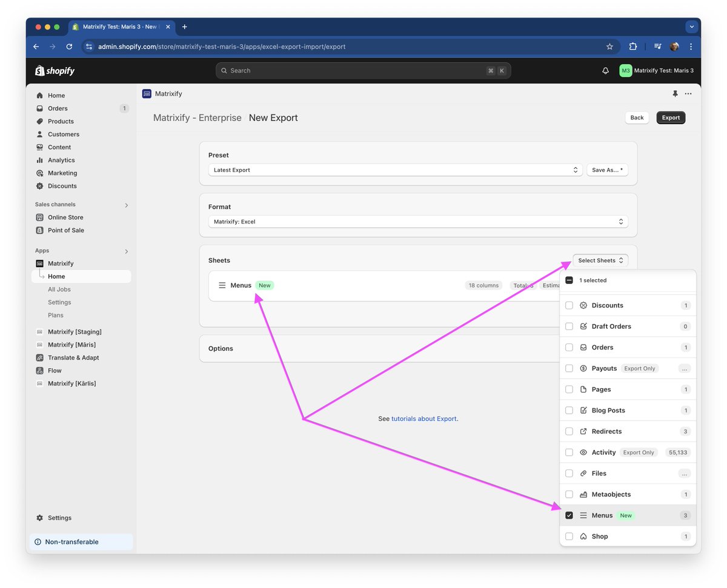Viewport: 727px width, 588px height.
Task: Open the Format 'Matrixify: Excel' dropdown
Action: tap(418, 222)
